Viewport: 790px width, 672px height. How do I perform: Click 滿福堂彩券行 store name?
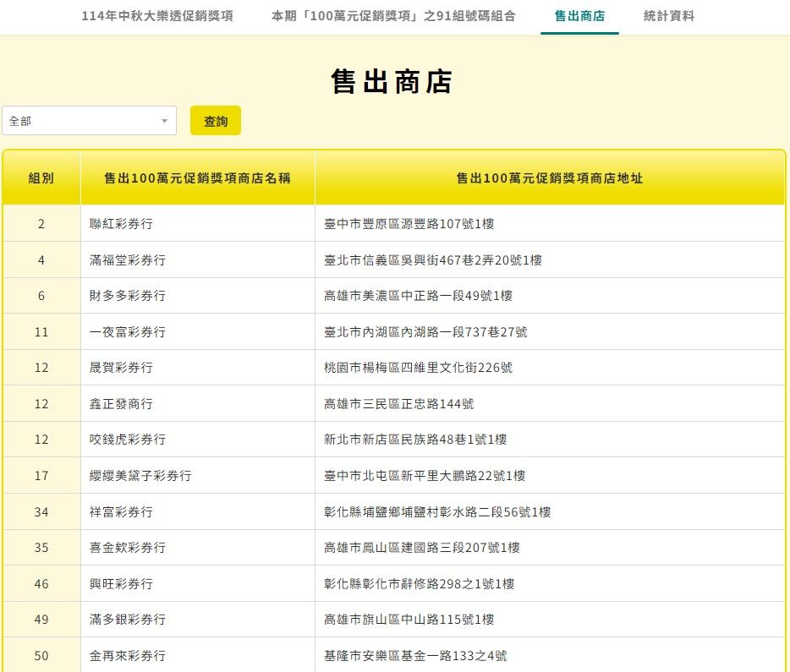coord(128,260)
